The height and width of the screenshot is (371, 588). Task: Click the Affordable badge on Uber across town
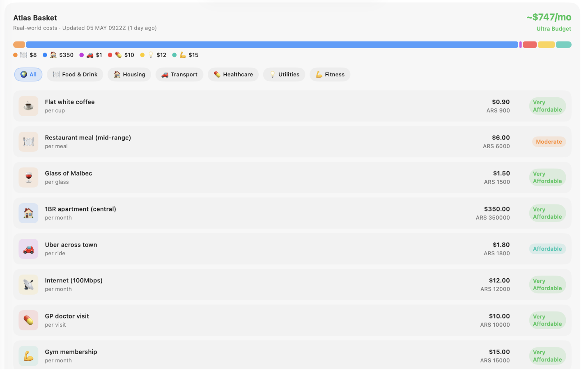547,249
